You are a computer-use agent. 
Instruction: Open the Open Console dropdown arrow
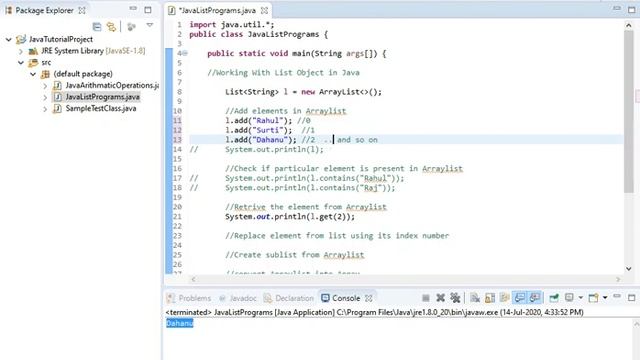click(x=605, y=298)
